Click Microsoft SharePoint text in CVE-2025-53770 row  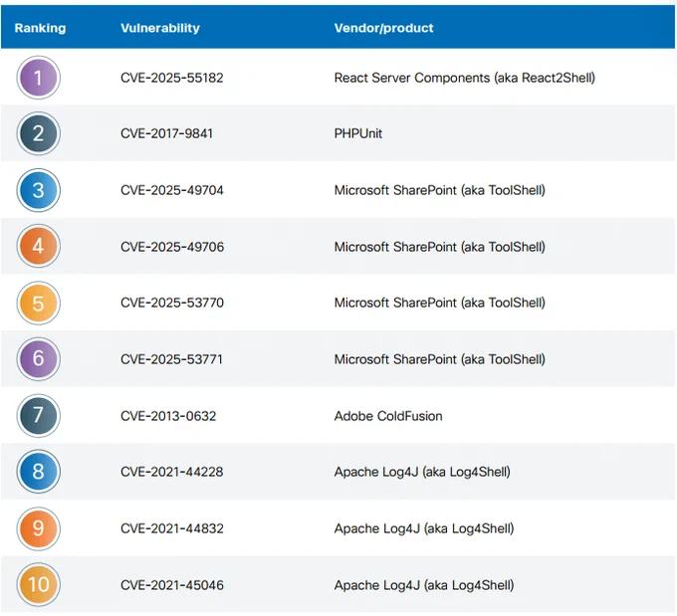439,304
